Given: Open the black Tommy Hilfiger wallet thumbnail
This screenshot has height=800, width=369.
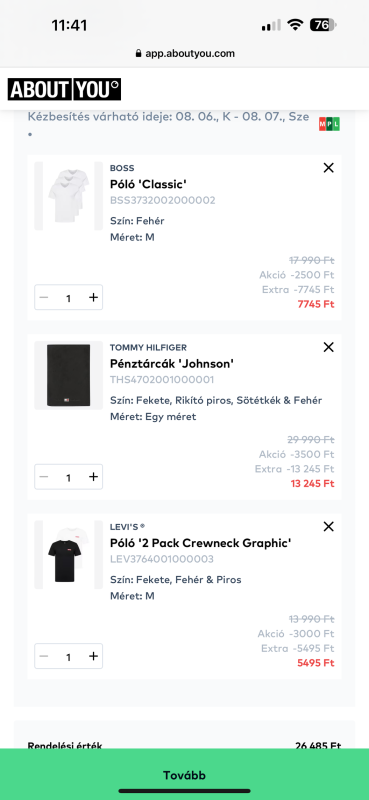Looking at the screenshot, I should point(68,376).
